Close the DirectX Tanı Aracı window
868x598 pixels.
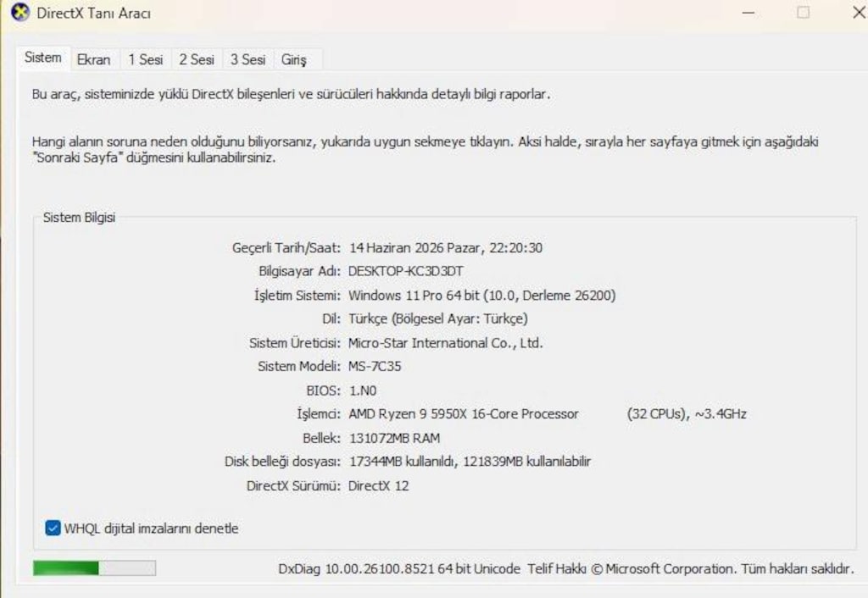click(x=859, y=13)
